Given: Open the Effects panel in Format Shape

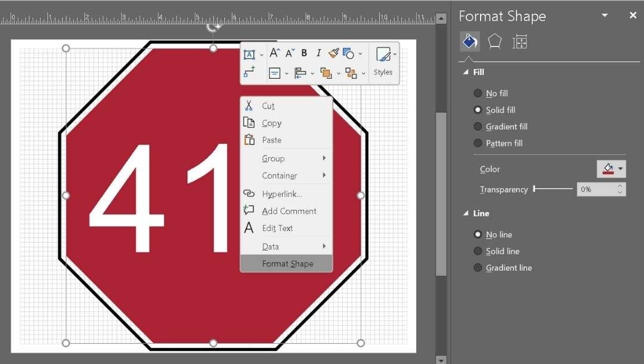Looking at the screenshot, I should point(494,41).
